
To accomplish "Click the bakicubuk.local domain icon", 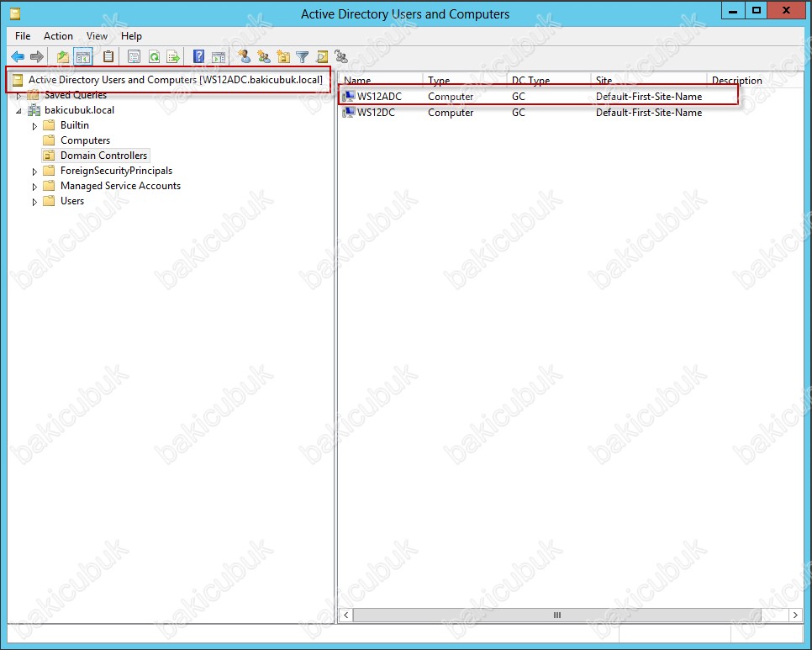I will pos(34,110).
